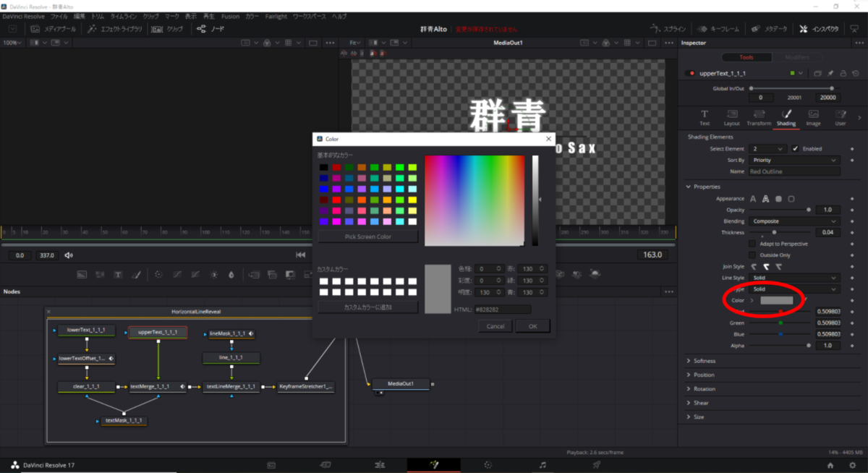Screen dimensions: 868x473
Task: Click the Thickness slider handle
Action: [775, 232]
